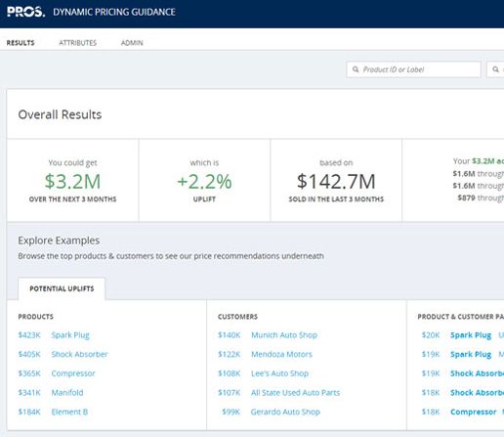Click $18K Compressor pair link
The image size is (504, 437).
[474, 413]
